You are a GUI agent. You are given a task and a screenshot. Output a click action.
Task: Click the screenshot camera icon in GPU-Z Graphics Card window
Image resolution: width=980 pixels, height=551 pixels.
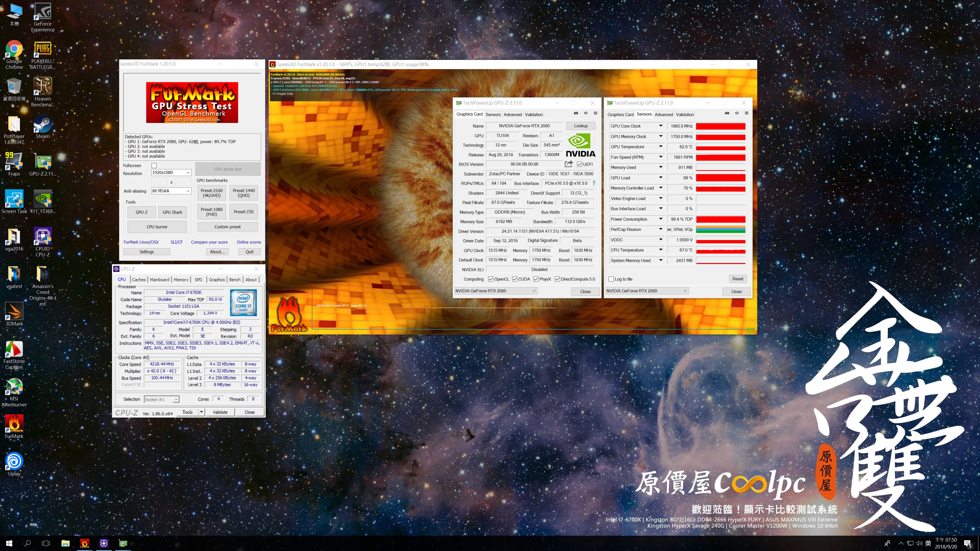[576, 113]
